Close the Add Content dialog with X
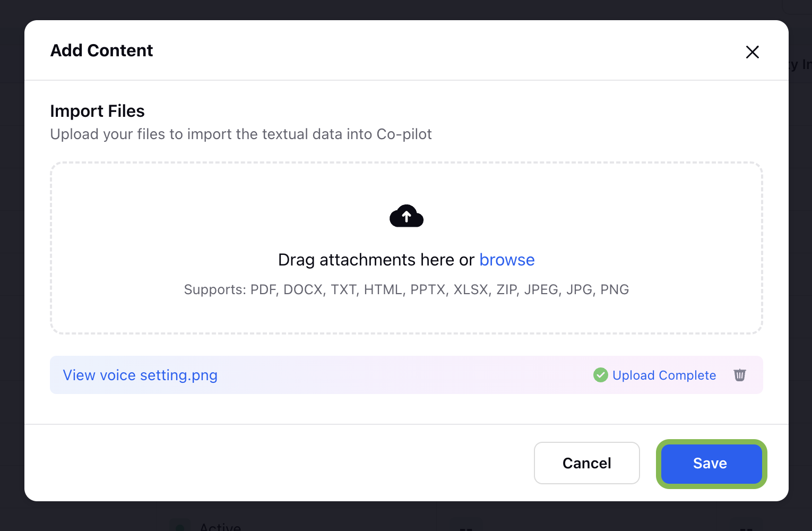This screenshot has width=812, height=531. [752, 52]
